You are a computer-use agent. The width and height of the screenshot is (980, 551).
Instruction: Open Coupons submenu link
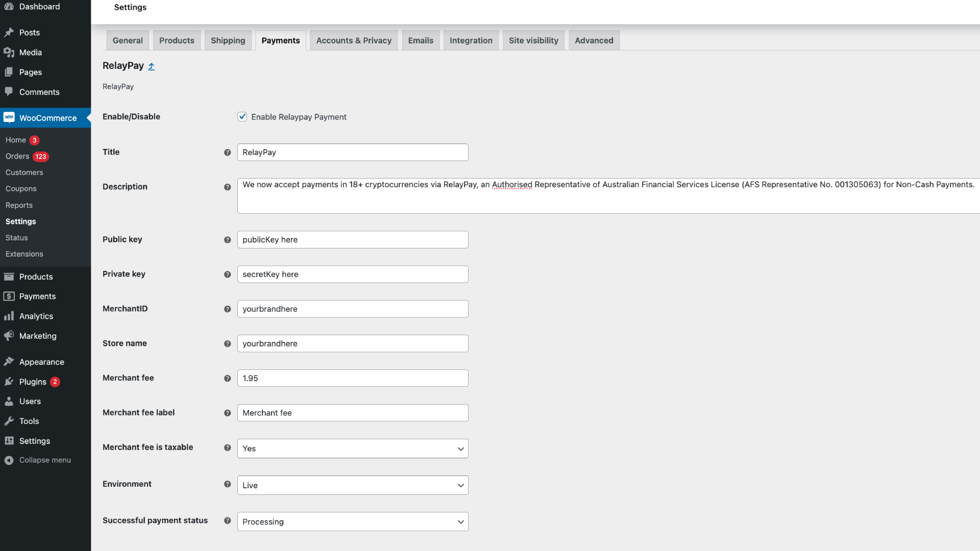[x=21, y=189]
